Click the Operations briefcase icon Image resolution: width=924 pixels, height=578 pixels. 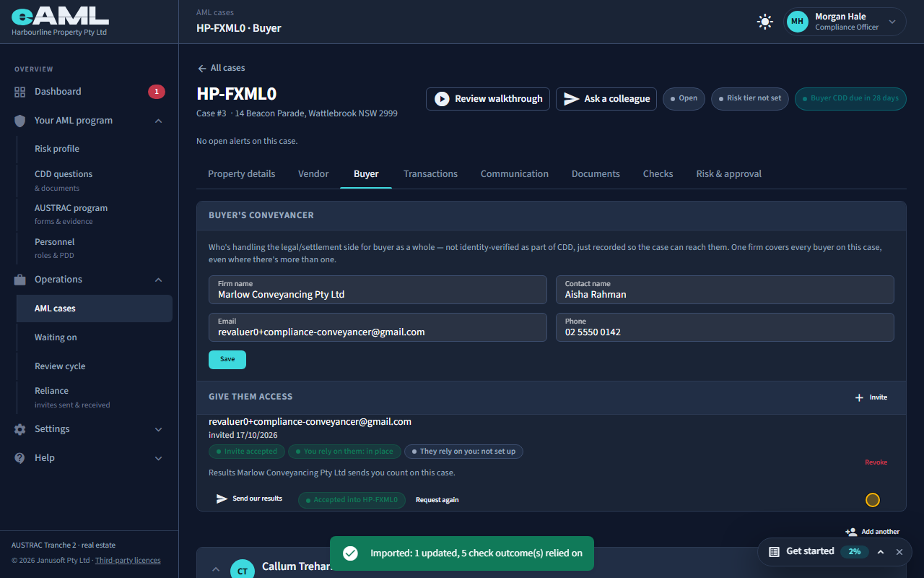[20, 280]
